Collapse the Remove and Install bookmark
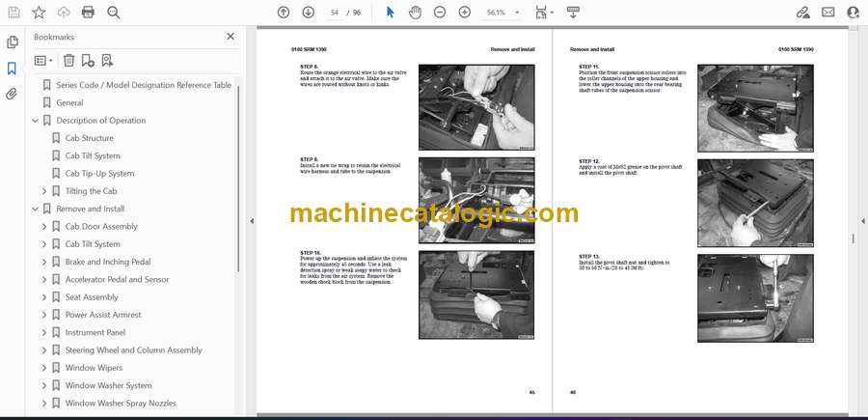The image size is (868, 420). click(36, 209)
